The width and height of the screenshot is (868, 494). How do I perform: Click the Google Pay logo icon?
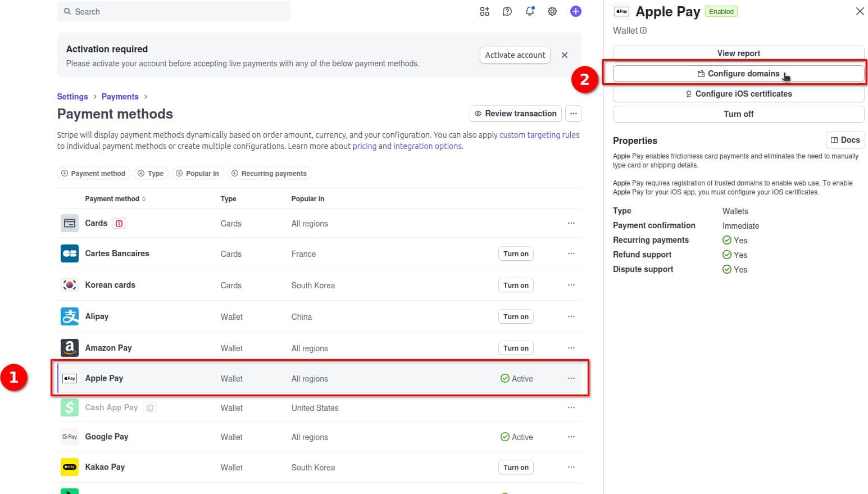click(x=70, y=437)
